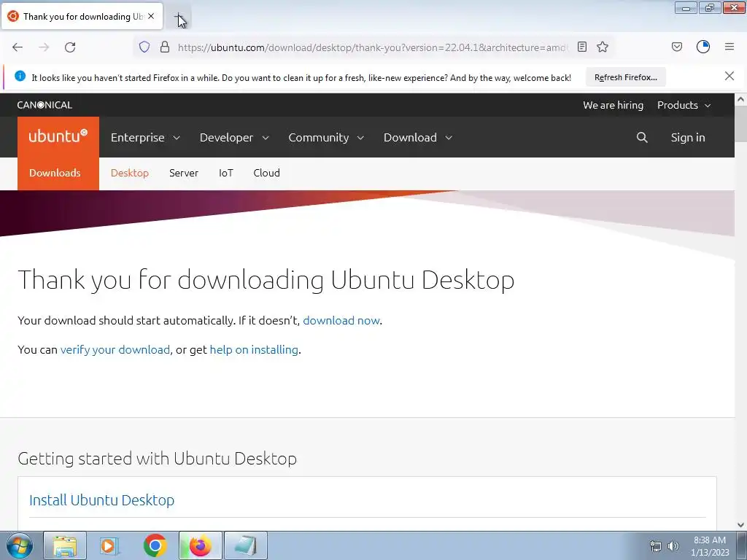
Task: Open the tracking protection shield icon
Action: 144,47
